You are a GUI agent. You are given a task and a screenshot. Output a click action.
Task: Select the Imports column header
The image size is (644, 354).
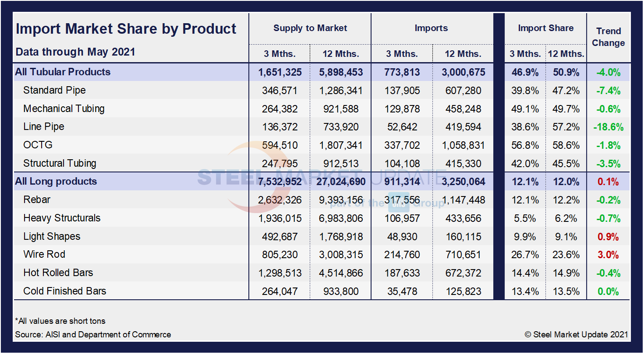tap(432, 28)
